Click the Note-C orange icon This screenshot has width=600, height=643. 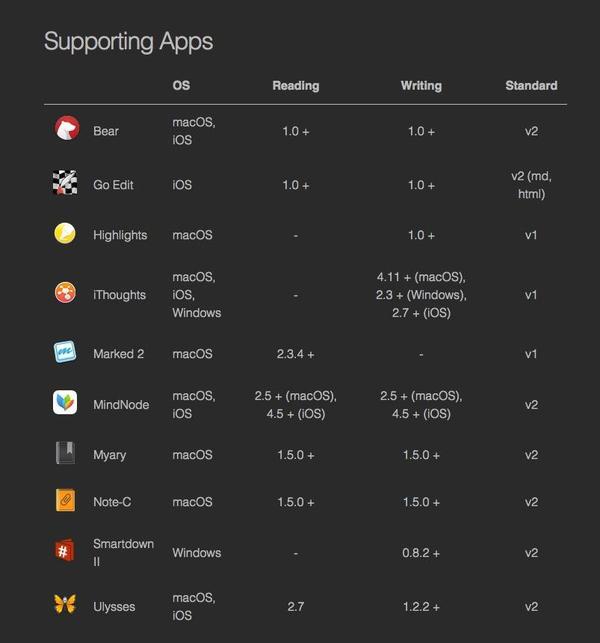pos(65,501)
